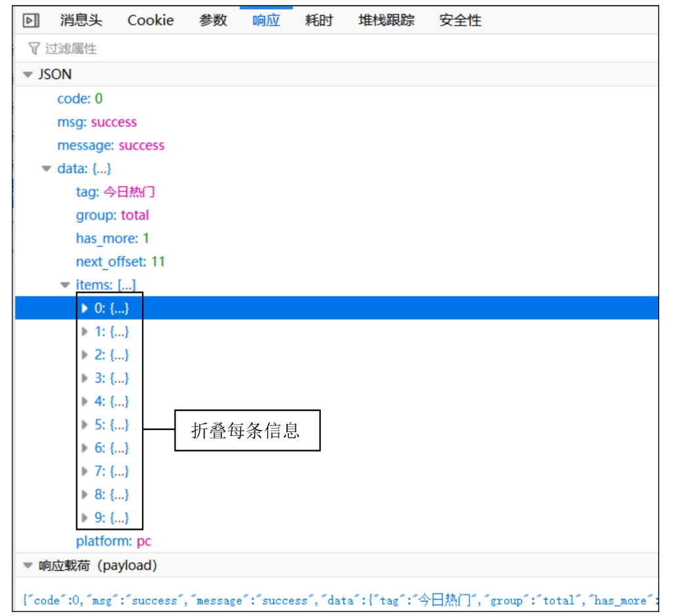Click the expand arrow before item 9

pyautogui.click(x=85, y=517)
